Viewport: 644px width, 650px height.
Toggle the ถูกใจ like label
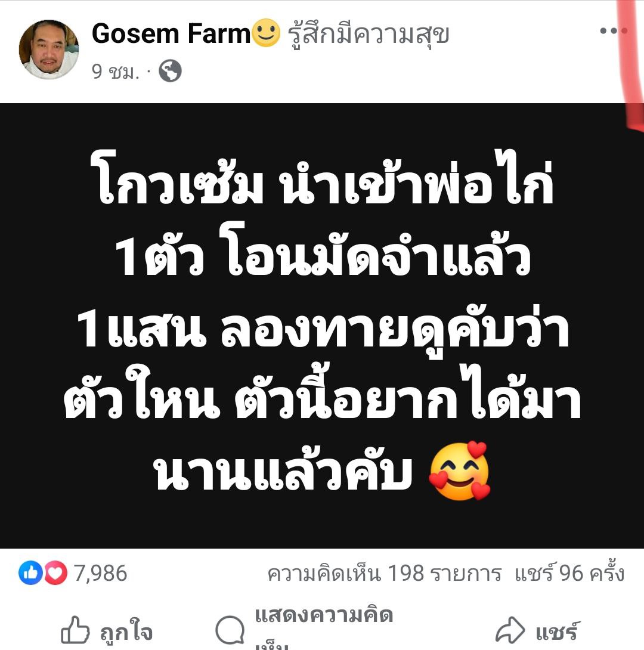click(x=126, y=632)
